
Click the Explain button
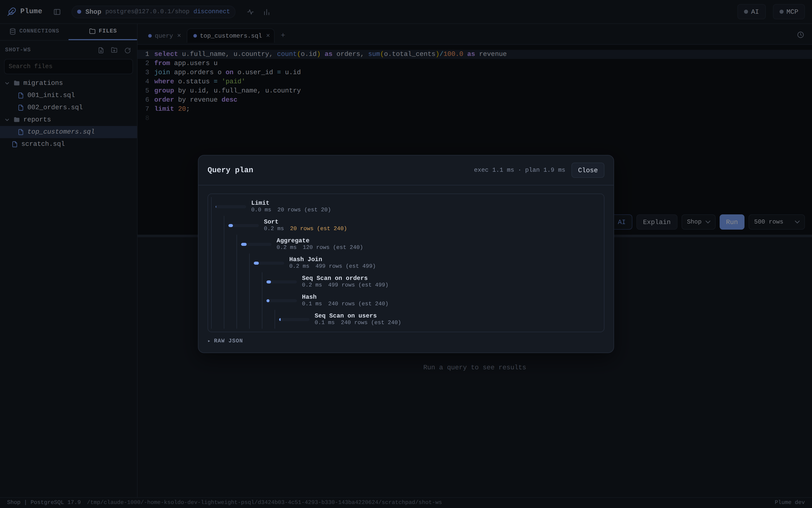tap(657, 222)
